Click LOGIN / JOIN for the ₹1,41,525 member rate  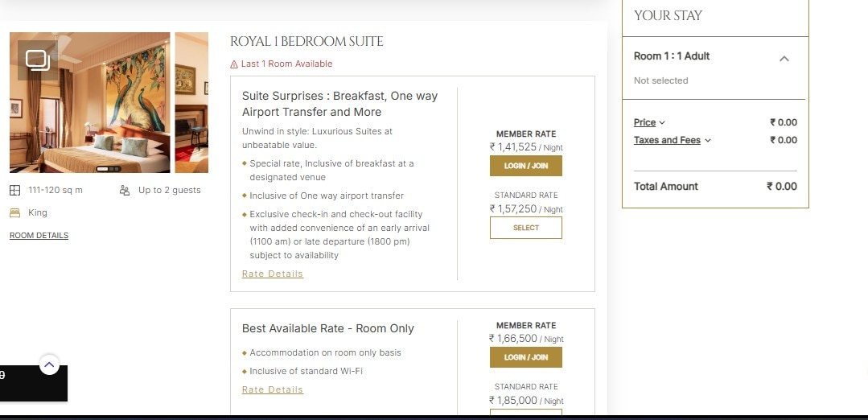tap(525, 166)
